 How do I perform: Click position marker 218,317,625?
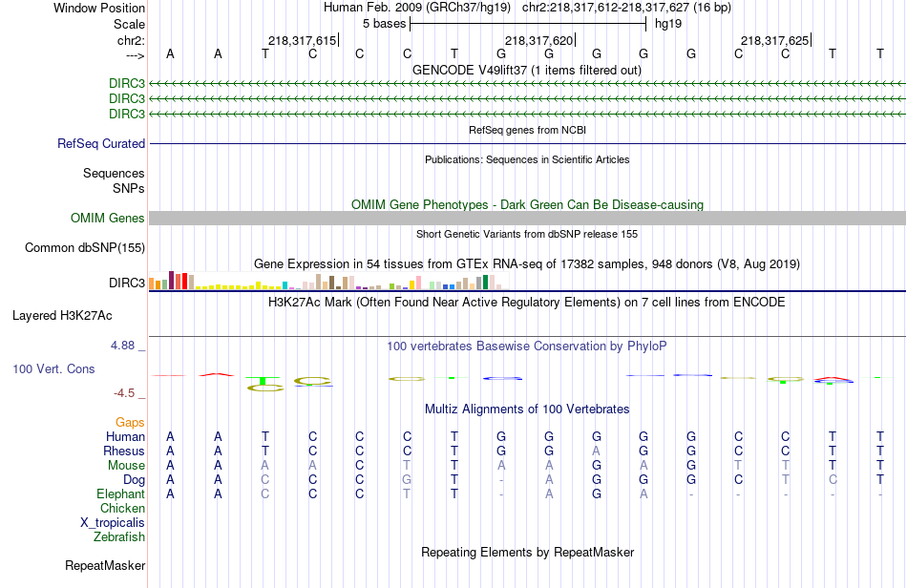coord(774,40)
